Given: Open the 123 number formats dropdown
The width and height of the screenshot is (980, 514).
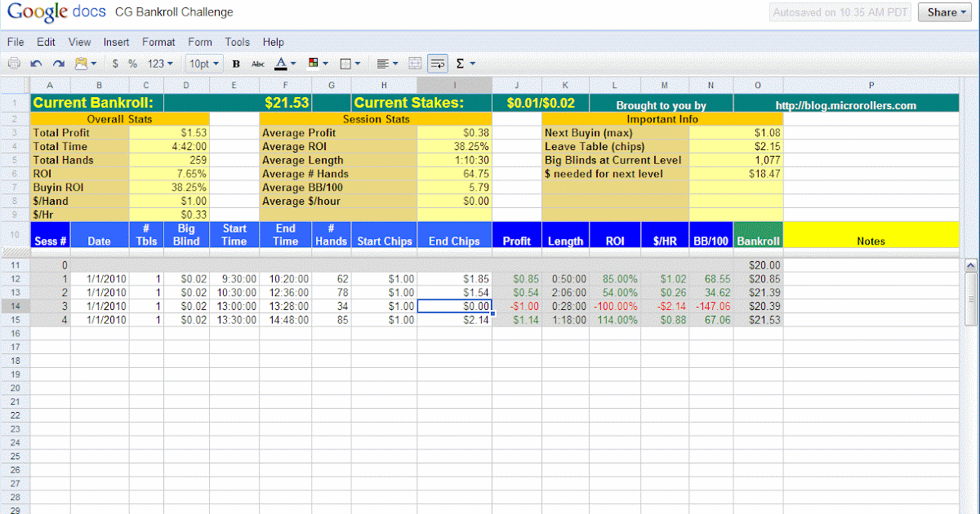Looking at the screenshot, I should pos(160,63).
